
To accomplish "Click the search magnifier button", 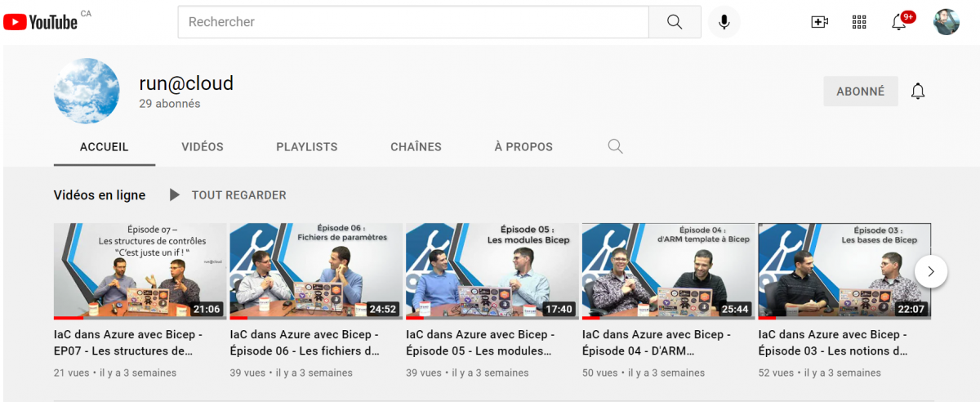I will pos(675,22).
